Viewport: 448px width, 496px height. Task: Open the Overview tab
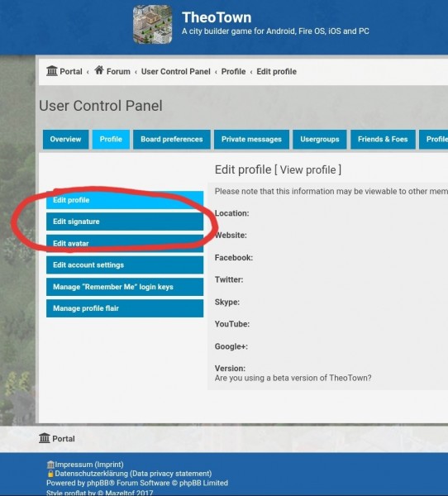point(65,139)
